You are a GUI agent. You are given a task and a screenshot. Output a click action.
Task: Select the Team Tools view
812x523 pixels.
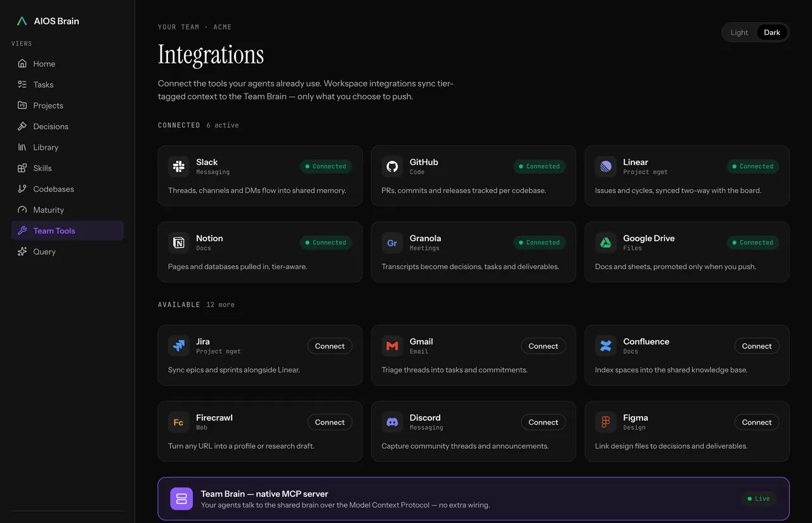(x=67, y=231)
